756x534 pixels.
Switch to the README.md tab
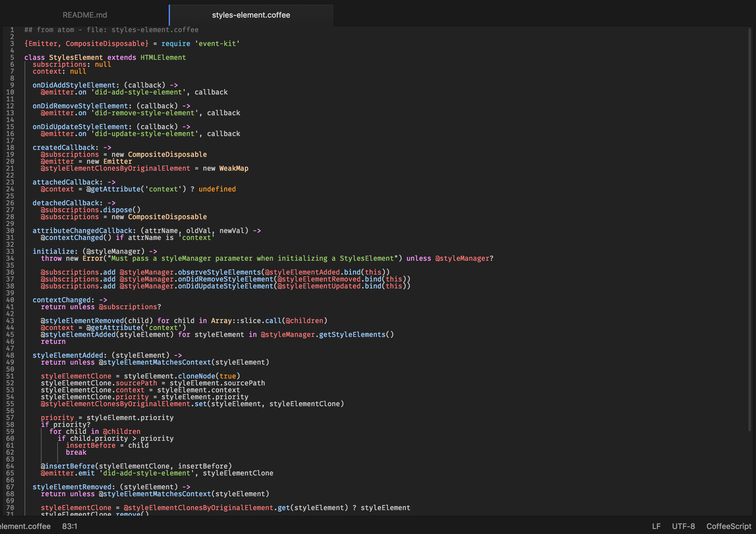[85, 15]
